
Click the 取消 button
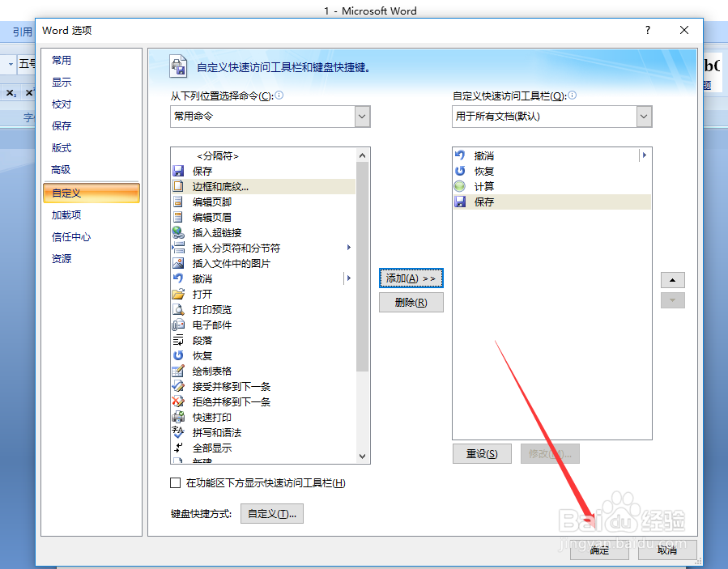click(x=667, y=550)
